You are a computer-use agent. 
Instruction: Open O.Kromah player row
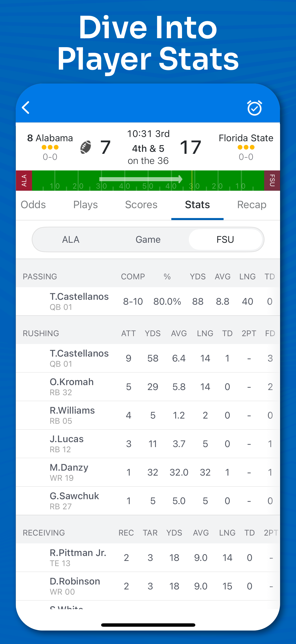point(148,387)
